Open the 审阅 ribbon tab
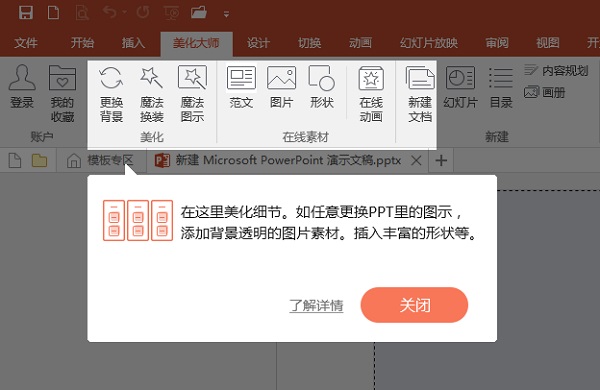Image resolution: width=600 pixels, height=390 pixels. tap(497, 43)
